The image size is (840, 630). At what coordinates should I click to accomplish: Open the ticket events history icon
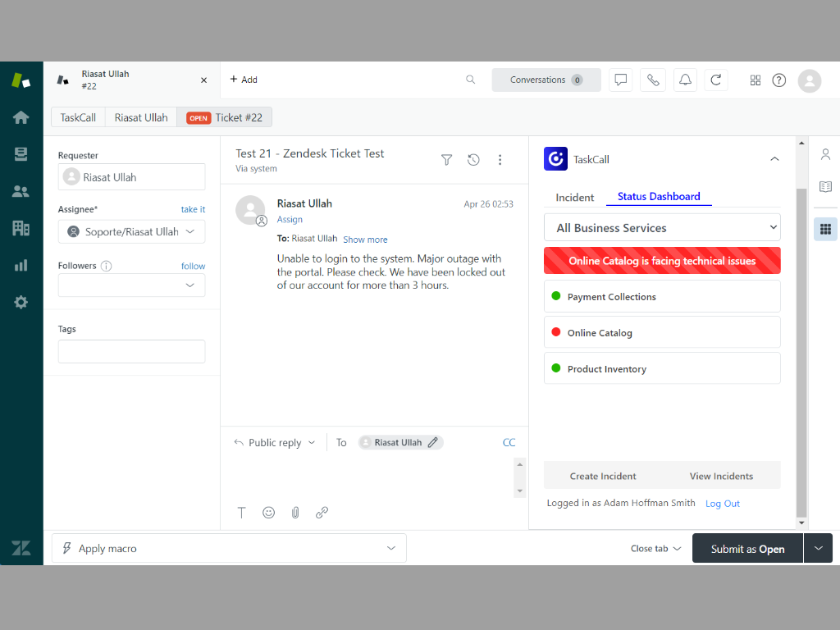(x=473, y=160)
